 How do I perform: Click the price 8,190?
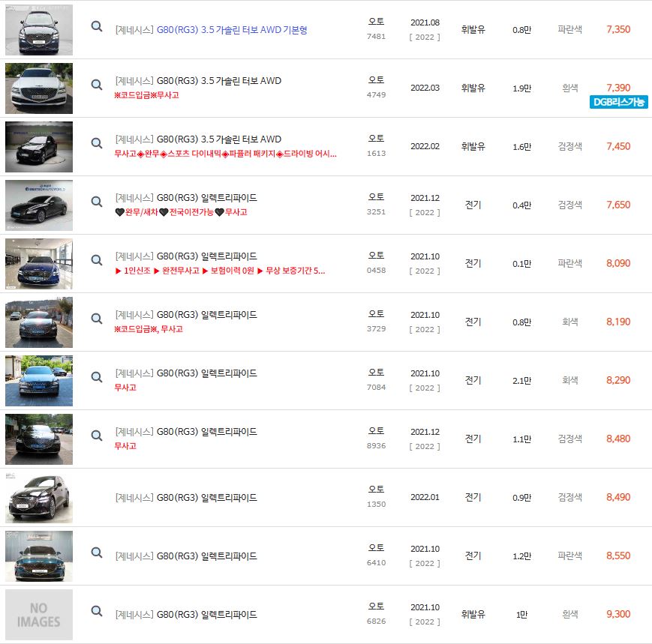tap(618, 322)
